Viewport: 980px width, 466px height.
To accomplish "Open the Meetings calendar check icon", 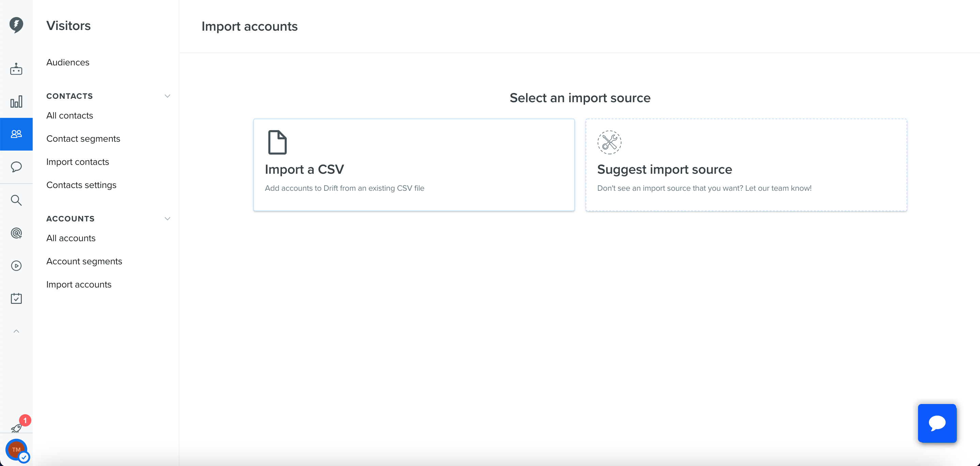I will (16, 298).
